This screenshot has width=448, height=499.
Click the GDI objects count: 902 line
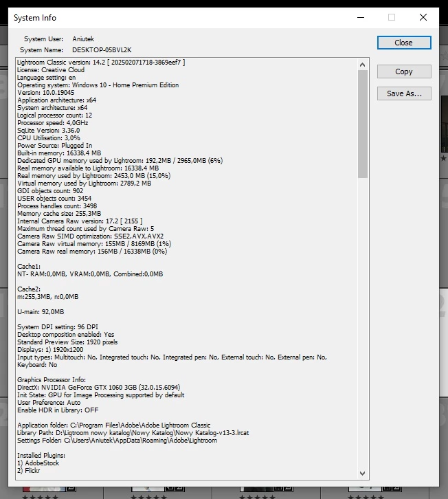[x=50, y=191]
